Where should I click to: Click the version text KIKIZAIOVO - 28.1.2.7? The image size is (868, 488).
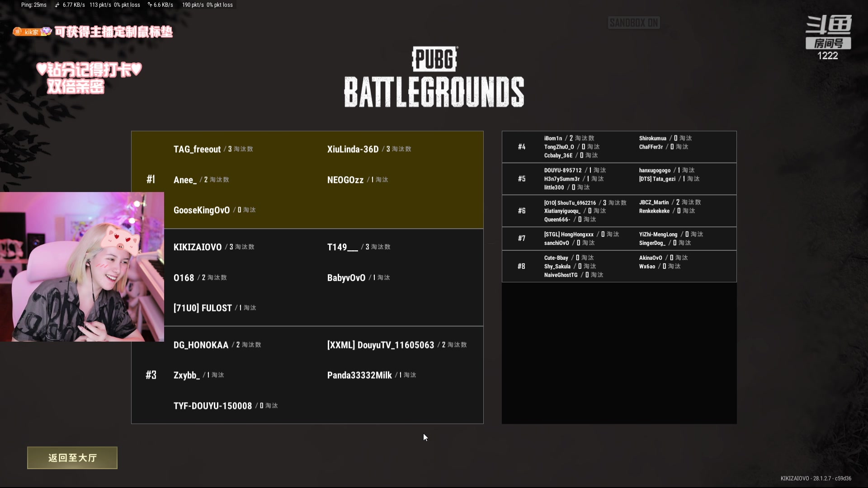click(816, 479)
